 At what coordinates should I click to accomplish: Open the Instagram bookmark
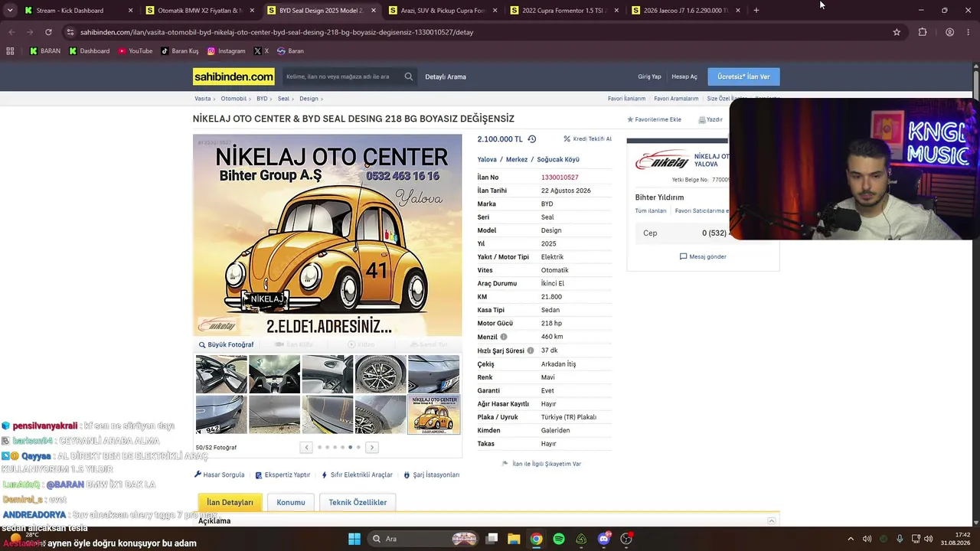(x=226, y=51)
